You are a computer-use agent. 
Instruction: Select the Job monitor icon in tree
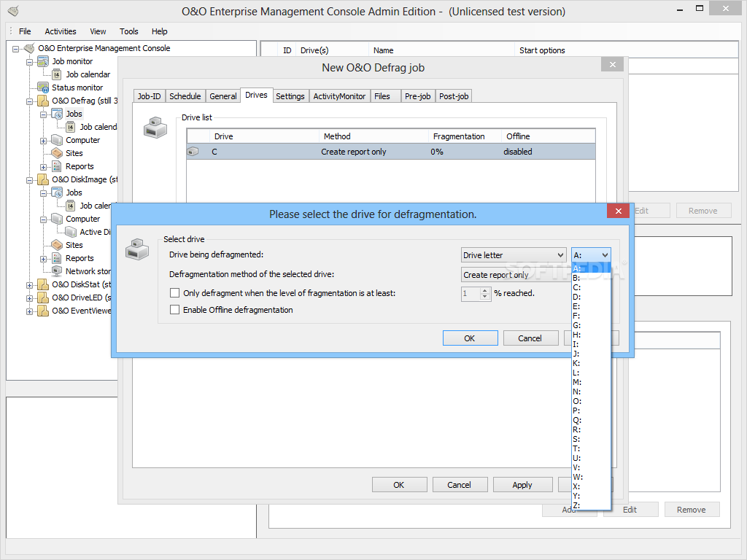[43, 61]
